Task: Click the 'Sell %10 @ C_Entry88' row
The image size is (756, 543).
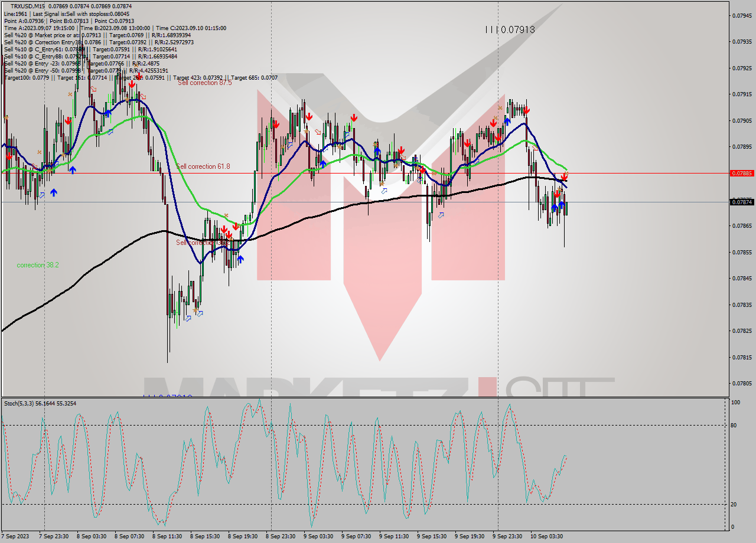Action: 90,56
